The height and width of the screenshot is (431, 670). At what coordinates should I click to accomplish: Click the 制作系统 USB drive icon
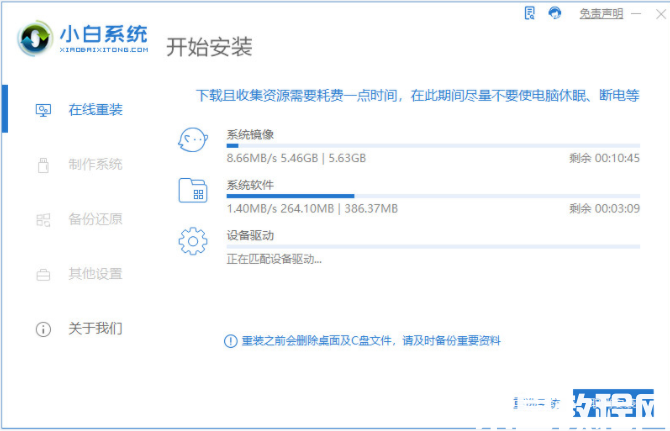pos(43,165)
